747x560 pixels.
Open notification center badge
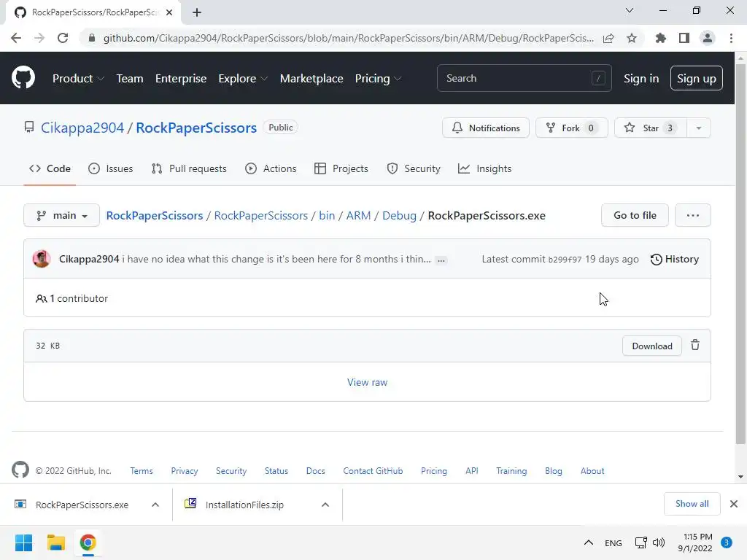(727, 542)
